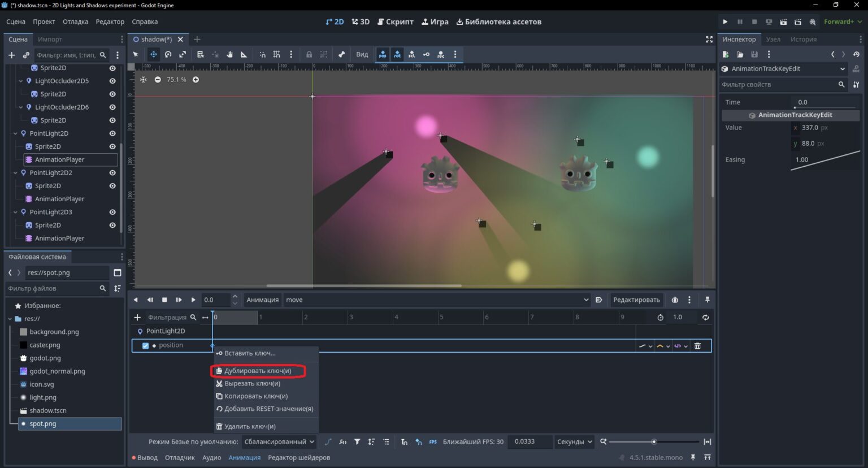Switch to the AssetLib workspace button

point(498,21)
